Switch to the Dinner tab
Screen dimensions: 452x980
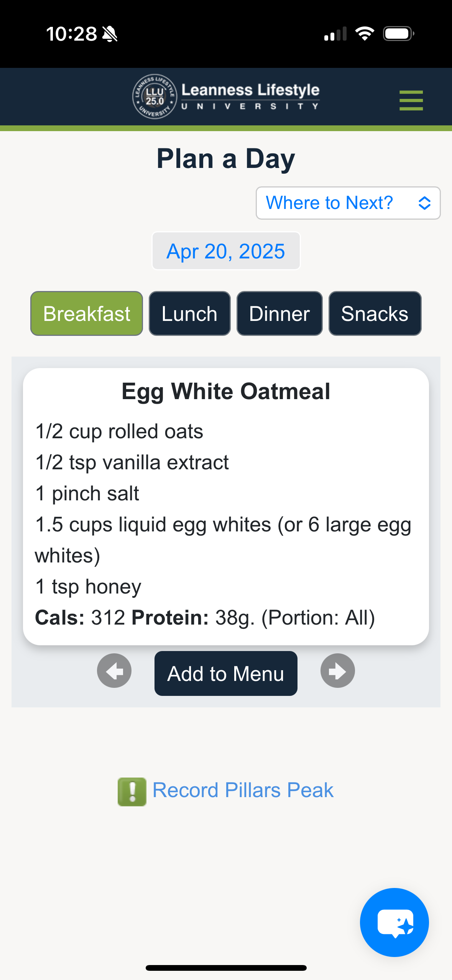coord(279,314)
